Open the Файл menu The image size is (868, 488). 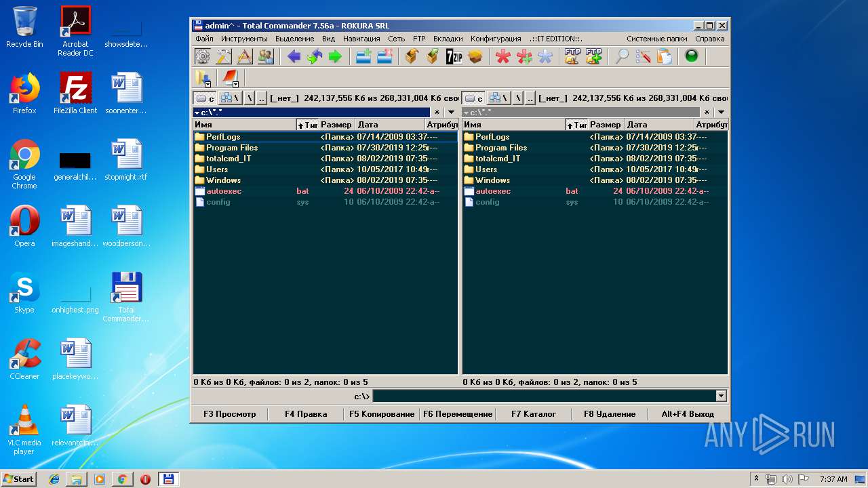click(204, 39)
